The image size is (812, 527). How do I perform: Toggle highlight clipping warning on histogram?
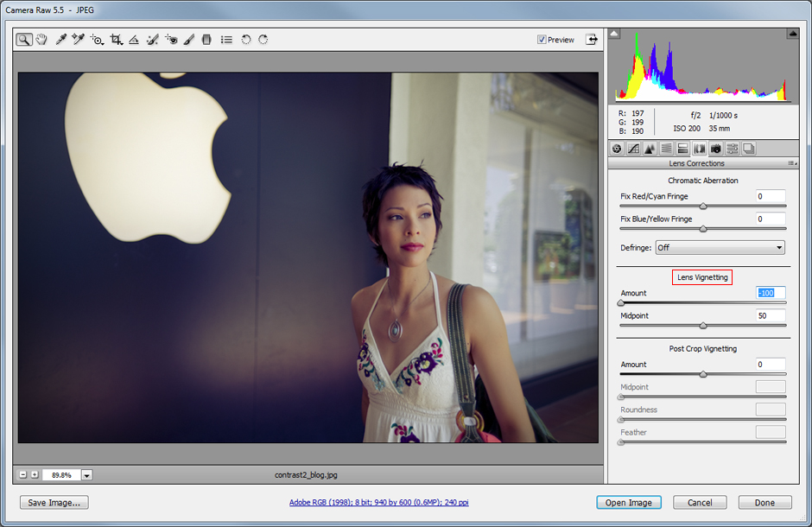pyautogui.click(x=792, y=34)
